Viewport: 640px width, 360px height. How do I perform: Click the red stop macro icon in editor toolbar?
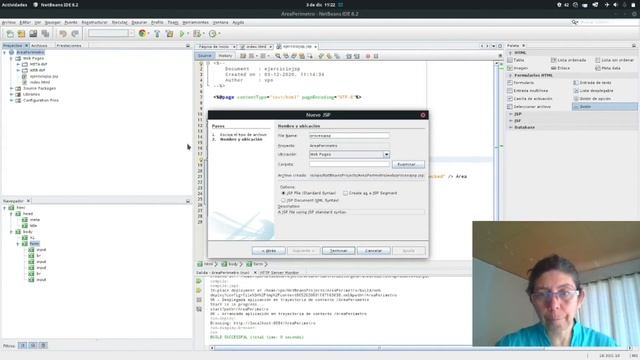point(368,56)
